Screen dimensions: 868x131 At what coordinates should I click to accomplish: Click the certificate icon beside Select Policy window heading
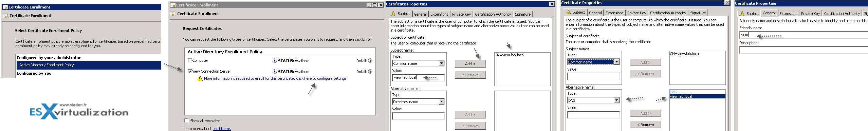point(5,16)
